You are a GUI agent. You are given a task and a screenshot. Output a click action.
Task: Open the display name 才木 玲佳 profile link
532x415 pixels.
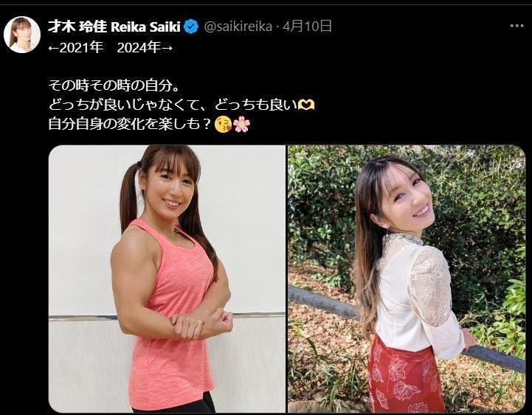[77, 27]
